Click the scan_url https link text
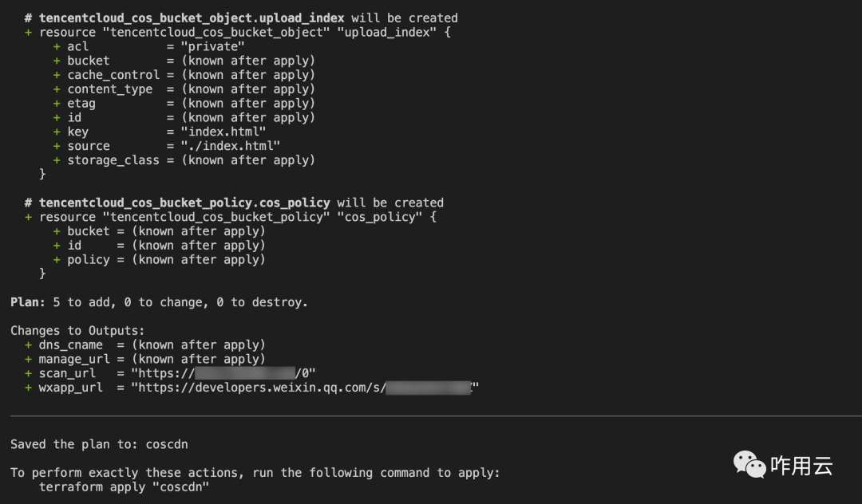 [x=223, y=373]
